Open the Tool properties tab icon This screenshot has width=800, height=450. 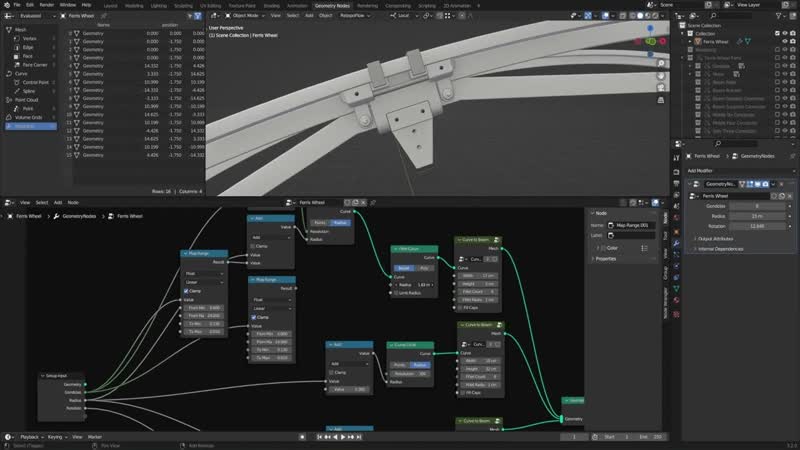tap(677, 159)
